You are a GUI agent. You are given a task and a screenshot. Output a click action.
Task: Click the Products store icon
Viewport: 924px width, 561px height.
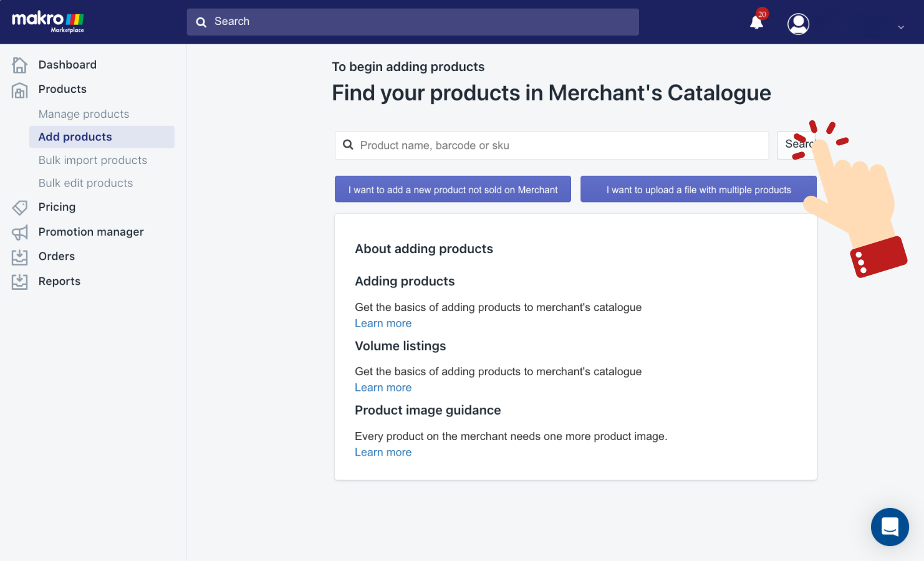(20, 90)
